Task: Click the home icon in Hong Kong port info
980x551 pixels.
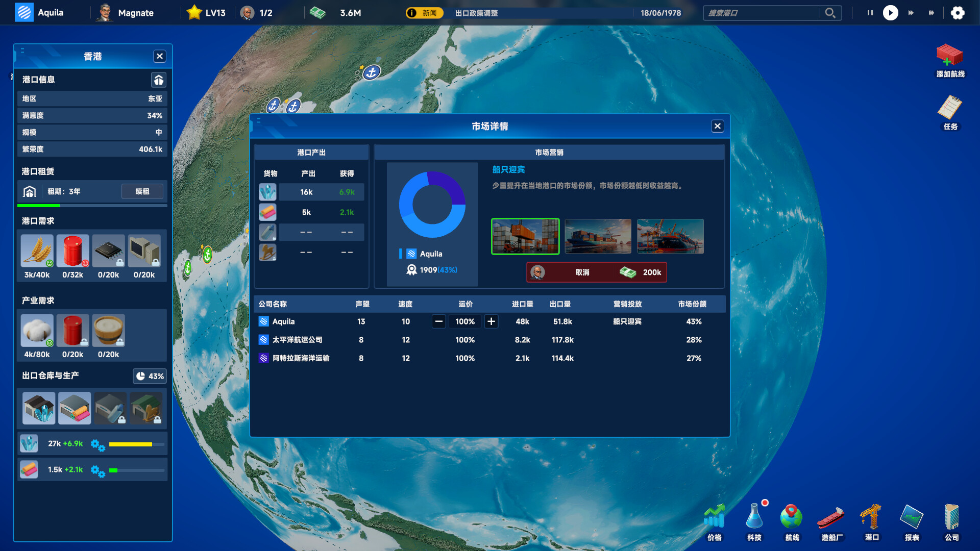Action: (x=159, y=80)
